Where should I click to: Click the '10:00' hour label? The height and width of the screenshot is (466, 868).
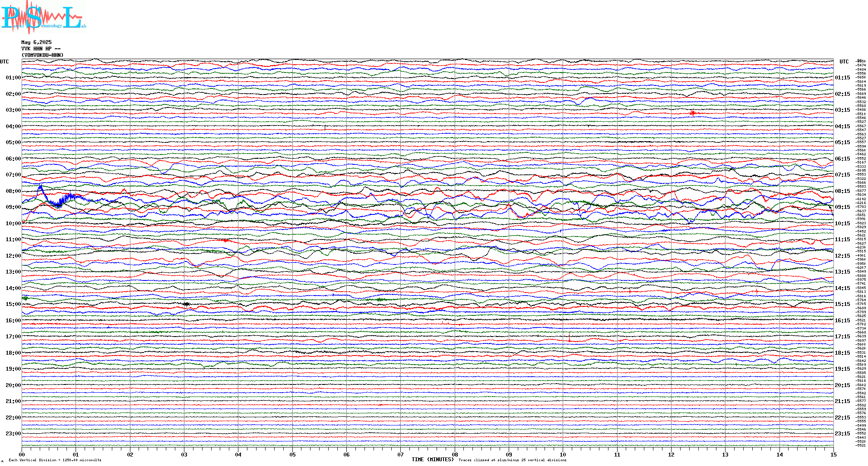(x=13, y=224)
